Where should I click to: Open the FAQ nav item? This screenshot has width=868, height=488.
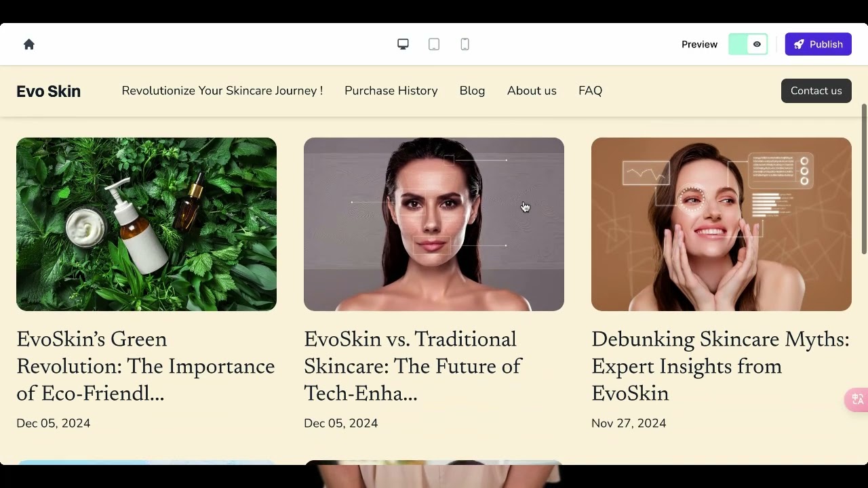(x=590, y=91)
